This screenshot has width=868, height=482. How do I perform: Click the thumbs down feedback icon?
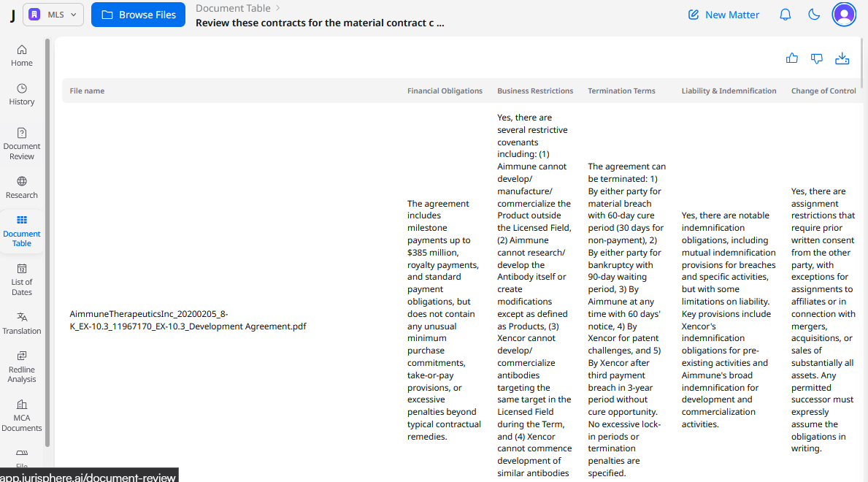click(817, 58)
